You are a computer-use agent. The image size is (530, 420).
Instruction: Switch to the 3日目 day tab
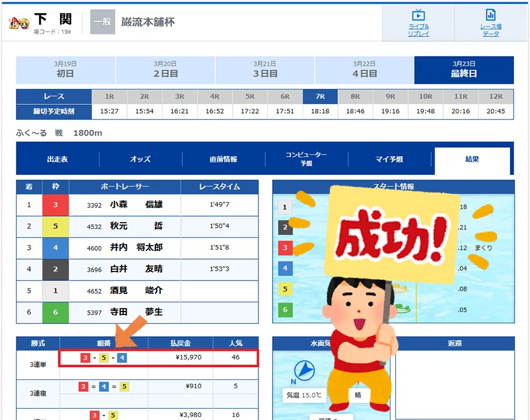[x=265, y=70]
